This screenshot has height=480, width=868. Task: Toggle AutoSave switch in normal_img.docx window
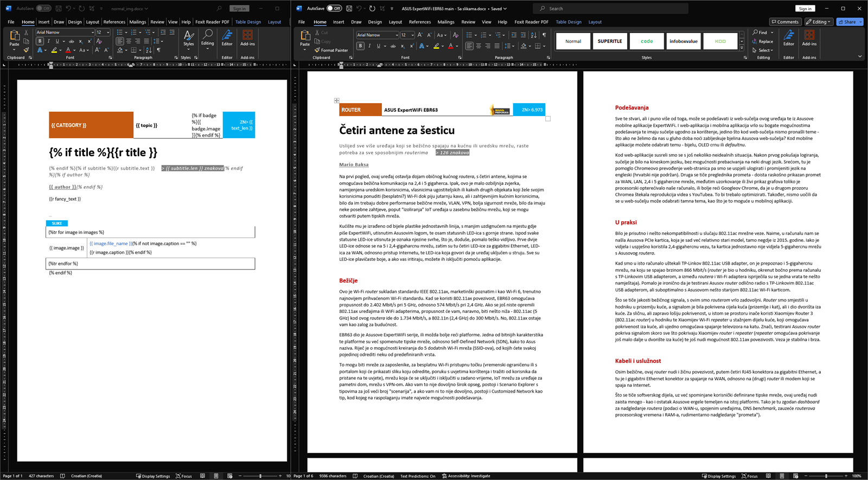click(x=43, y=9)
